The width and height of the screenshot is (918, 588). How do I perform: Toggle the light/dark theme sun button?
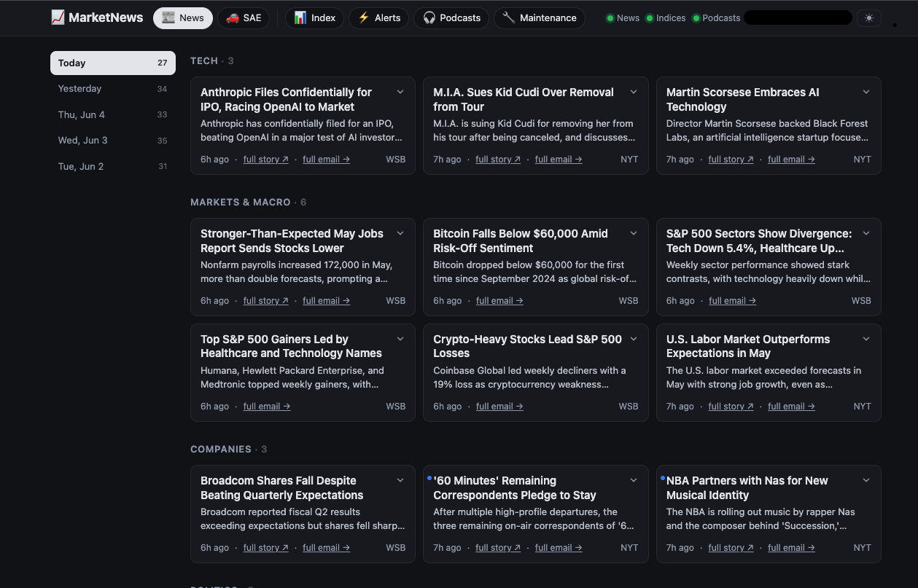(868, 18)
